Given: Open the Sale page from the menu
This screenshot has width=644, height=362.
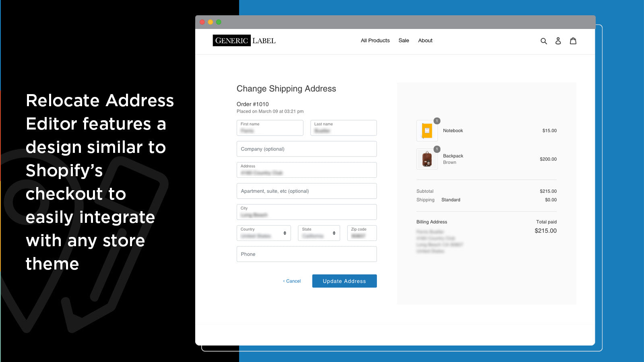Looking at the screenshot, I should tap(404, 41).
